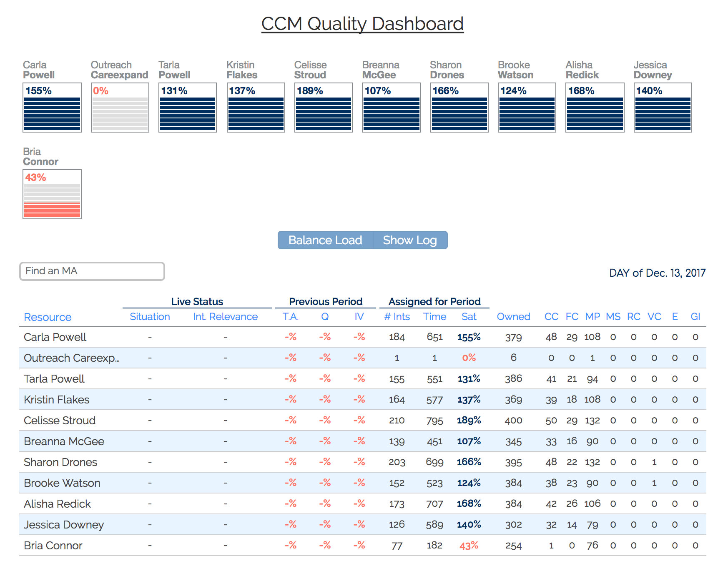Viewport: 728px width, 571px height.
Task: Select the Sharon Drones table row name
Action: click(x=60, y=462)
